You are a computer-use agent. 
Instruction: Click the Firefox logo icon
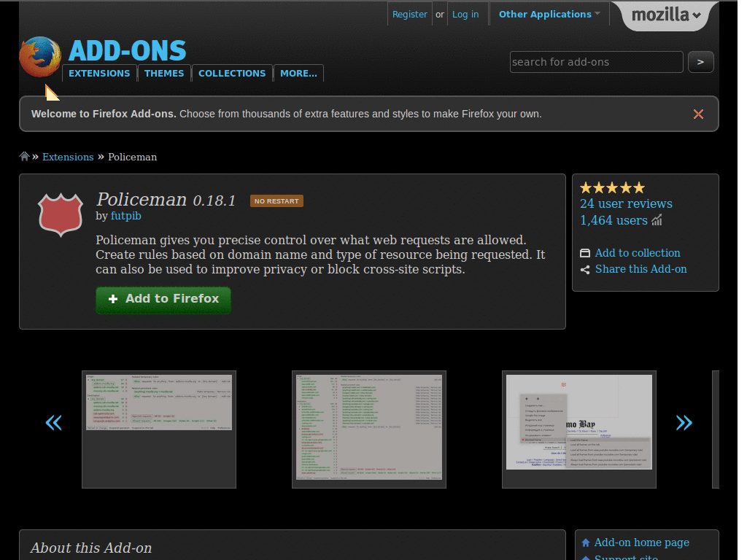tap(40, 57)
